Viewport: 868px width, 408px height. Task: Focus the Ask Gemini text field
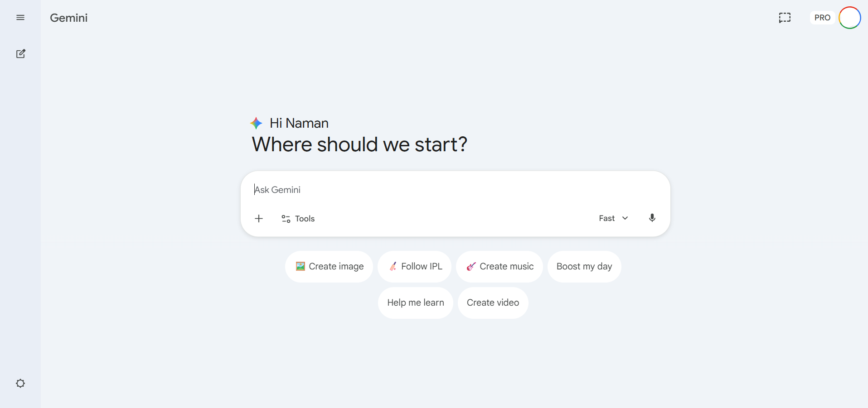(408, 190)
